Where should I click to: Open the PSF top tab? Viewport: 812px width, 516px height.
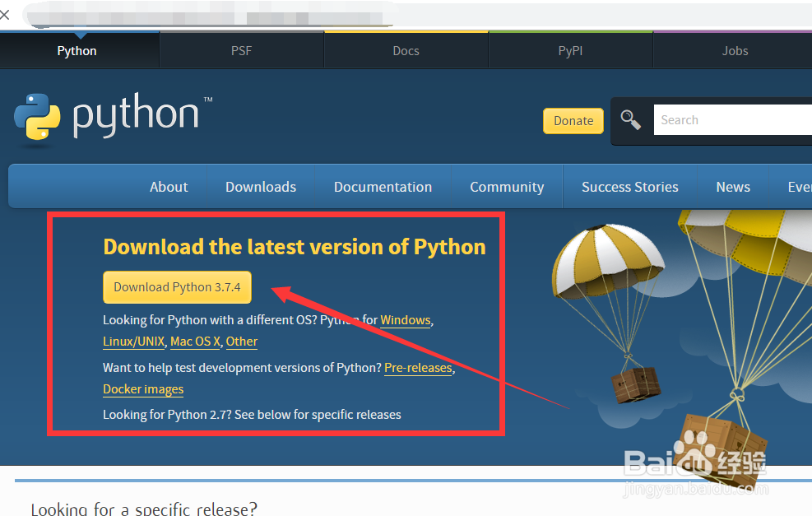[x=241, y=51]
